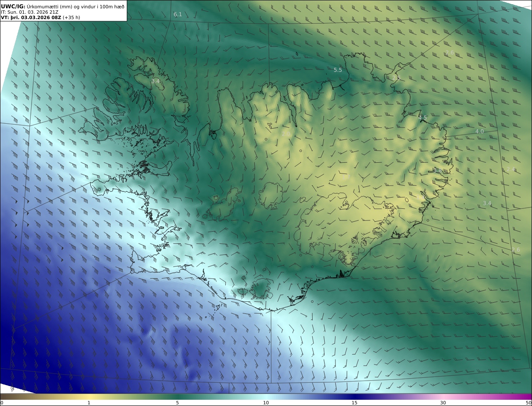Click the '2.5' value label on the map

coord(397,77)
